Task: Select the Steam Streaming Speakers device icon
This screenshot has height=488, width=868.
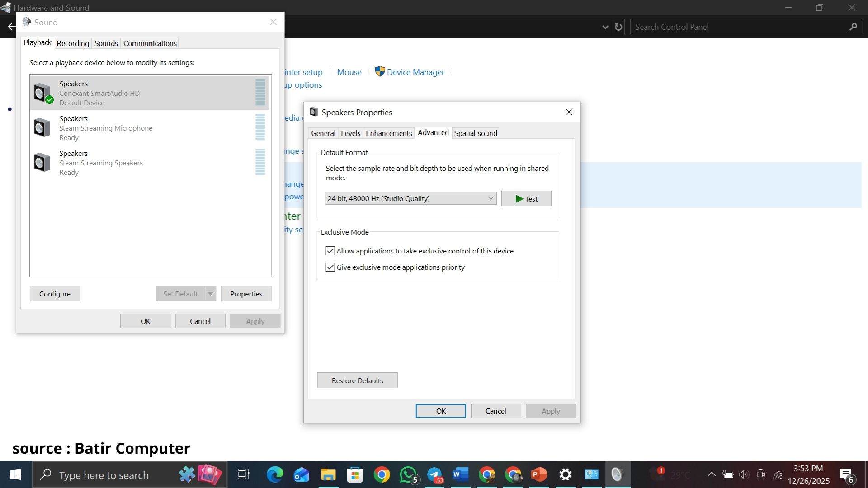Action: pyautogui.click(x=42, y=163)
